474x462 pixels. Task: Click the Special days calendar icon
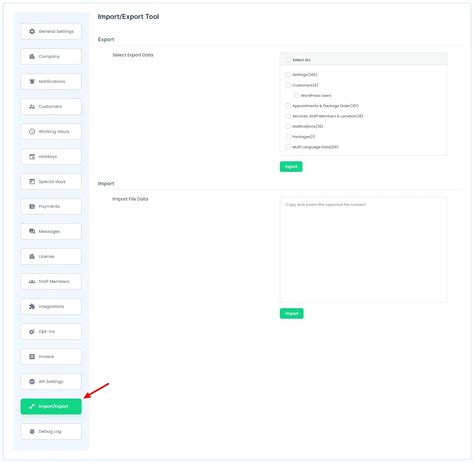(x=32, y=181)
